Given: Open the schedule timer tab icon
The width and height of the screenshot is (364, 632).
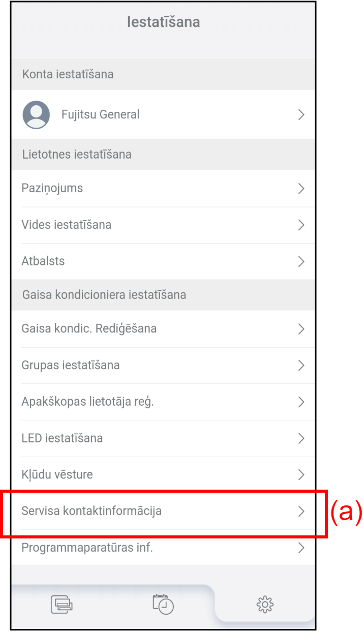Looking at the screenshot, I should coord(163,604).
